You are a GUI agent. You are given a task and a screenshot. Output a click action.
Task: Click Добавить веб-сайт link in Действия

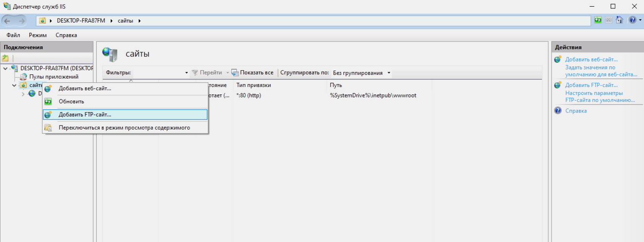[591, 60]
